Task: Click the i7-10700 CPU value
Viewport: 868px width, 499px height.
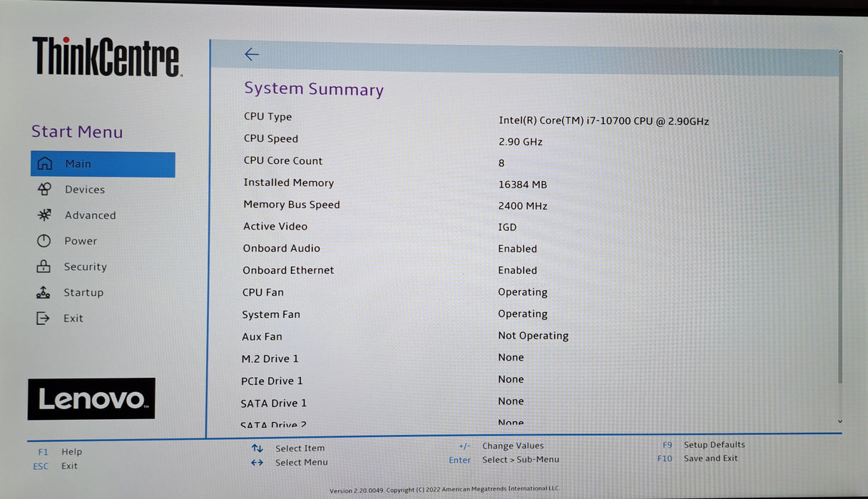Action: 603,121
